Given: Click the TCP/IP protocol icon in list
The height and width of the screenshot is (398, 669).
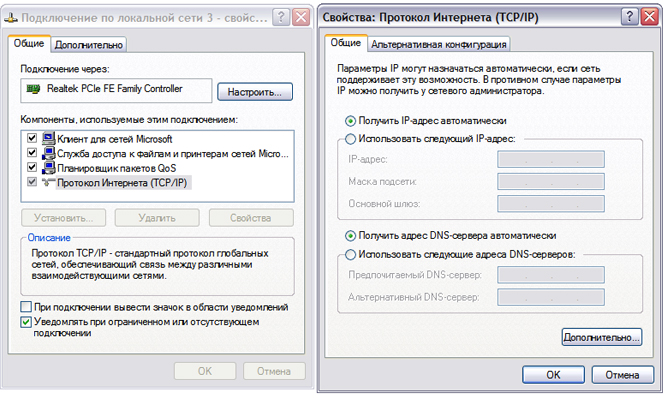Looking at the screenshot, I should tap(49, 182).
